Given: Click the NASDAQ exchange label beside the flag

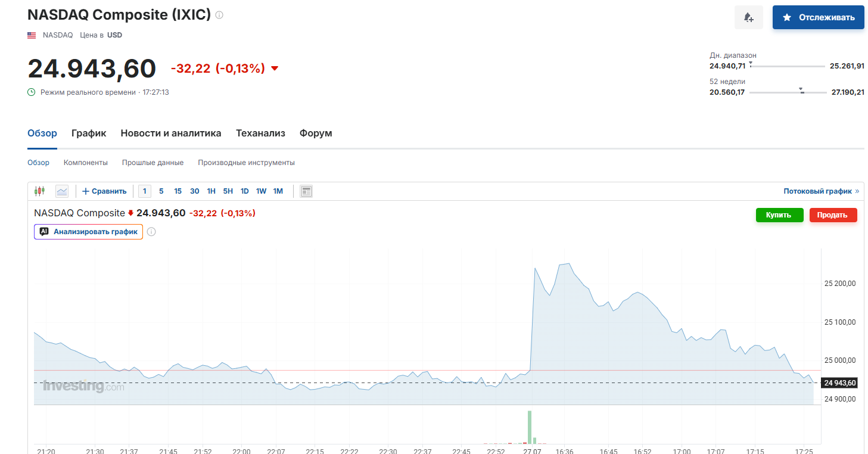Looking at the screenshot, I should [58, 35].
